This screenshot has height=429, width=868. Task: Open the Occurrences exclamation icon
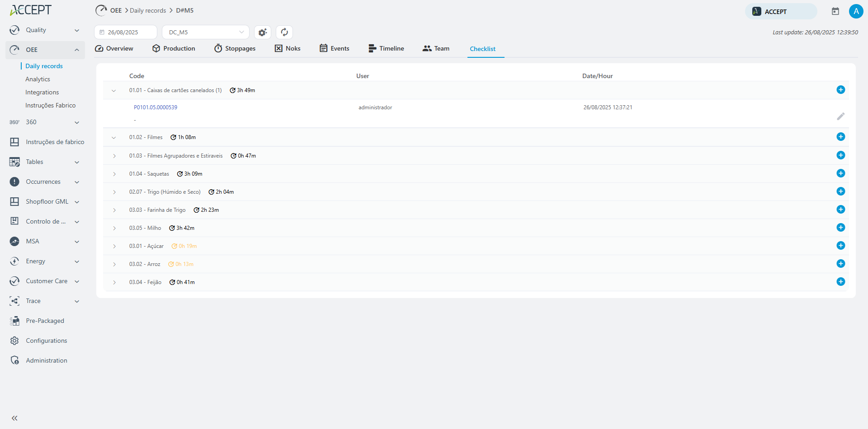14,182
